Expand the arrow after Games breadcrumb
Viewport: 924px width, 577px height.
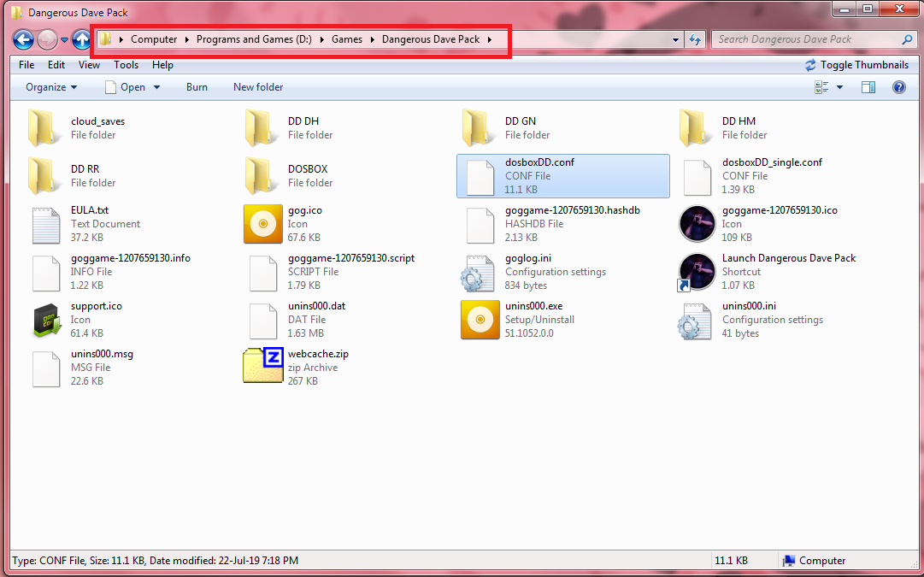373,39
